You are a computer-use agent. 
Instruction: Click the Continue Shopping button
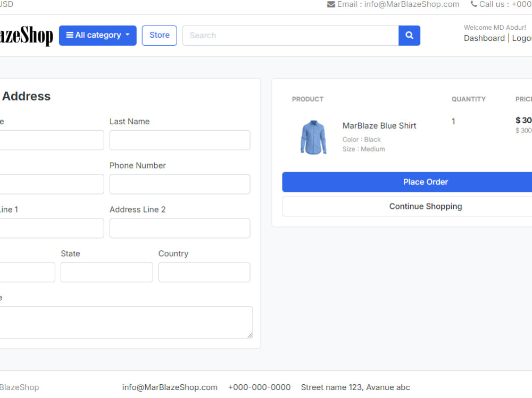pos(425,206)
